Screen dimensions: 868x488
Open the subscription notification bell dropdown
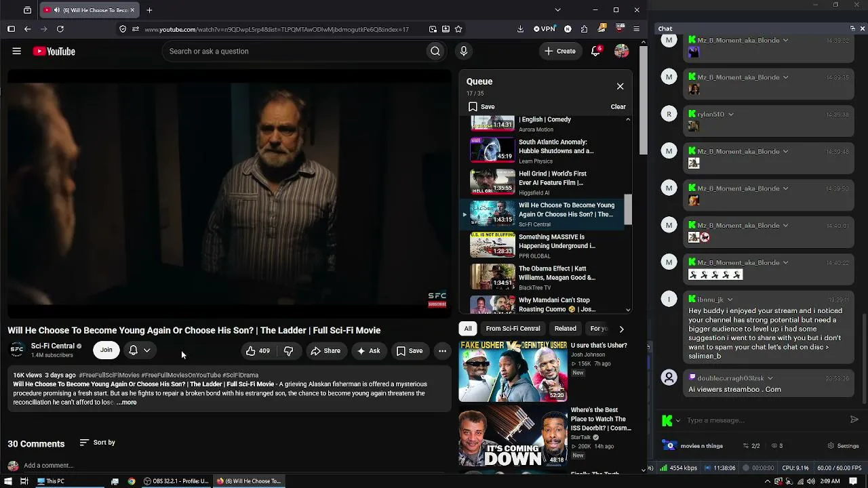click(140, 350)
